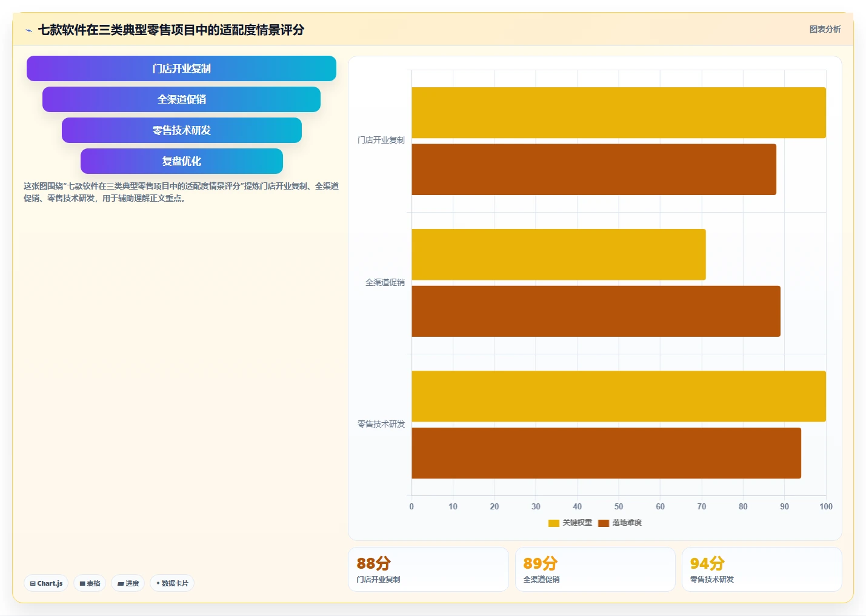The width and height of the screenshot is (866, 616).
Task: Click the 全渠道促销 funnel stage
Action: 181,99
